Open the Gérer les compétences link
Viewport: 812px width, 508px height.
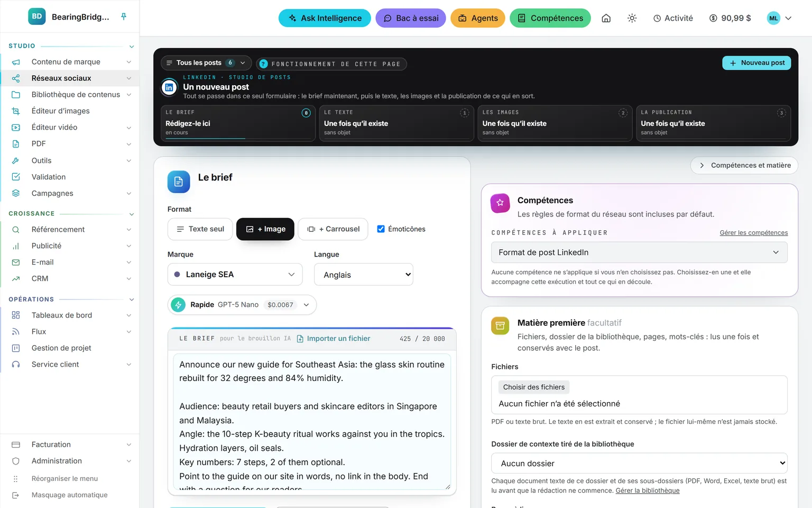(x=754, y=233)
